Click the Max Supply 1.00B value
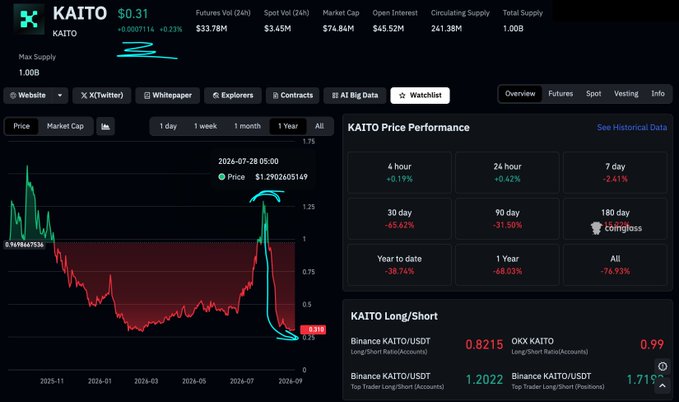 29,73
